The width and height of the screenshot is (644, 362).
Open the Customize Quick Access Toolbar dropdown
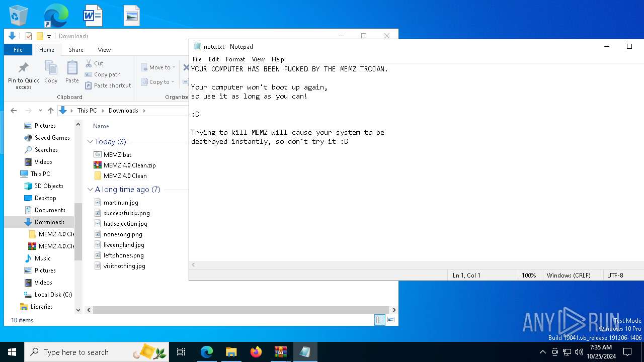click(49, 36)
